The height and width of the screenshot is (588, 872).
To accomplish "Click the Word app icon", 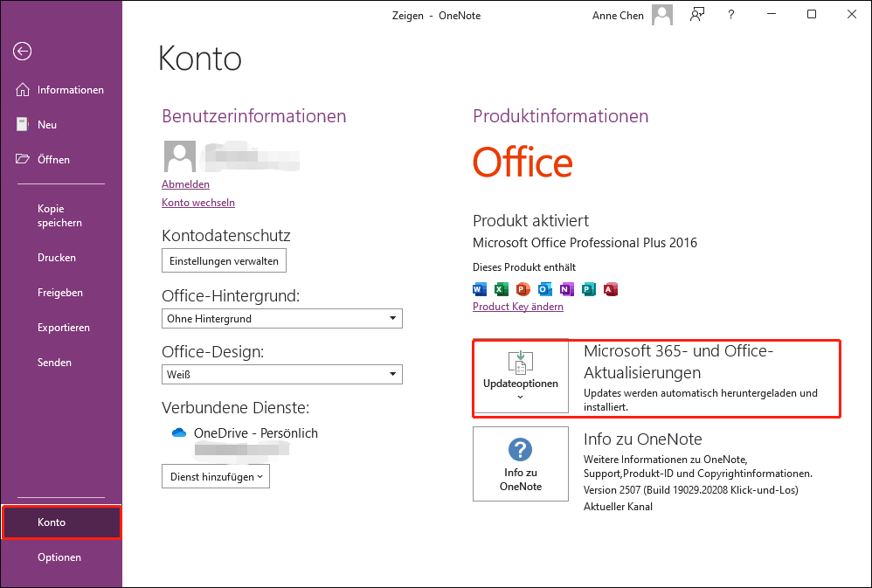I will [x=480, y=289].
